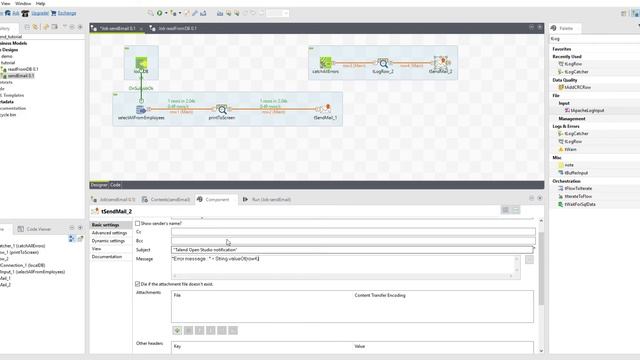Image resolution: width=640 pixels, height=360 pixels.
Task: Click the Cc input field
Action: (x=353, y=232)
